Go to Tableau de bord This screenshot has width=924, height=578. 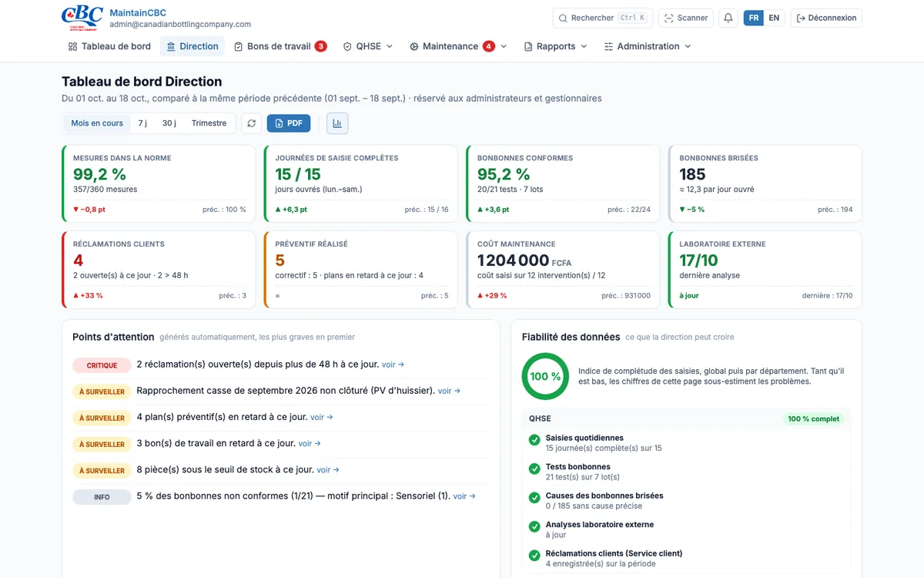(109, 46)
